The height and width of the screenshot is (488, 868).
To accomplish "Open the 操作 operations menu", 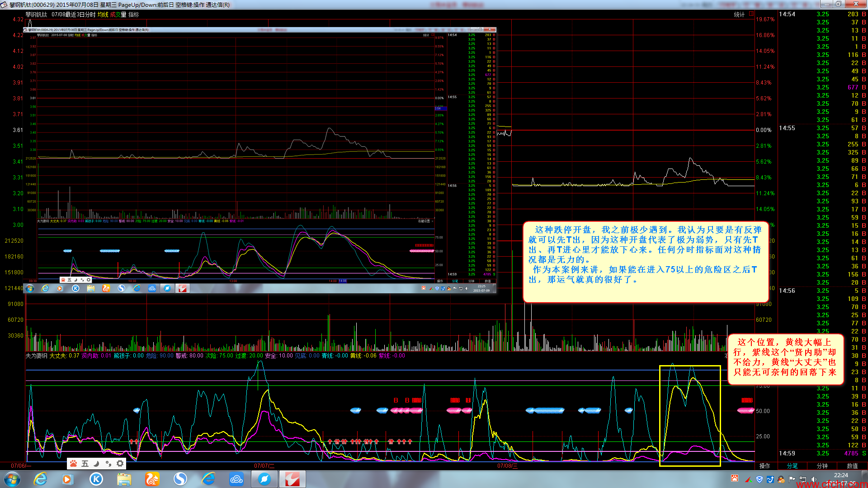I will (x=764, y=465).
